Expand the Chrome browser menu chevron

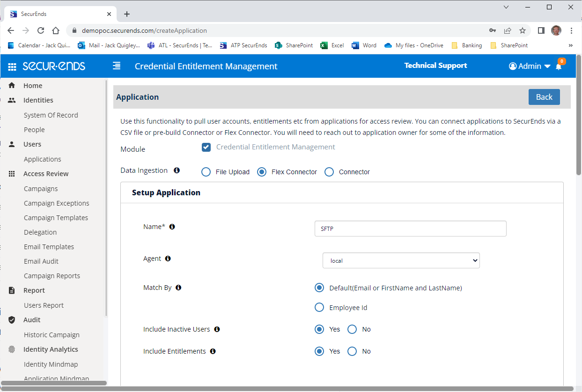pos(505,7)
